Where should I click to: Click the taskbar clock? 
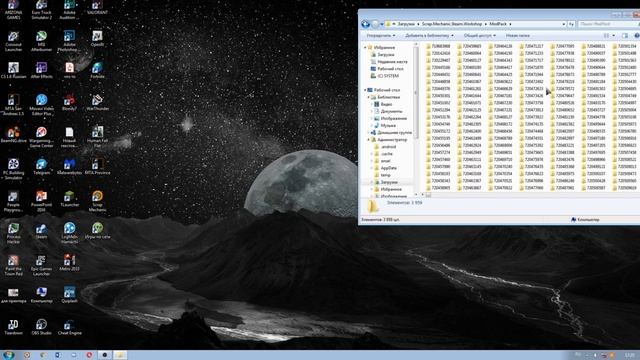click(629, 355)
